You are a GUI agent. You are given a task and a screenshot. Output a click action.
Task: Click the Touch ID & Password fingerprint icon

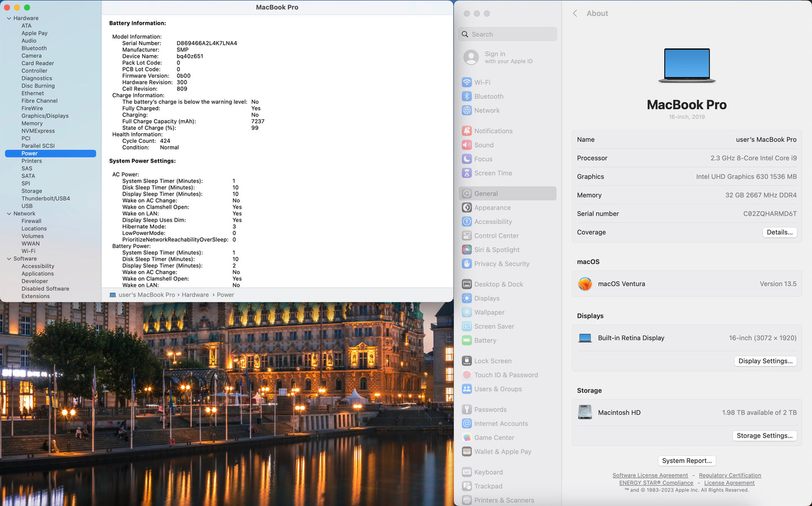coord(466,375)
